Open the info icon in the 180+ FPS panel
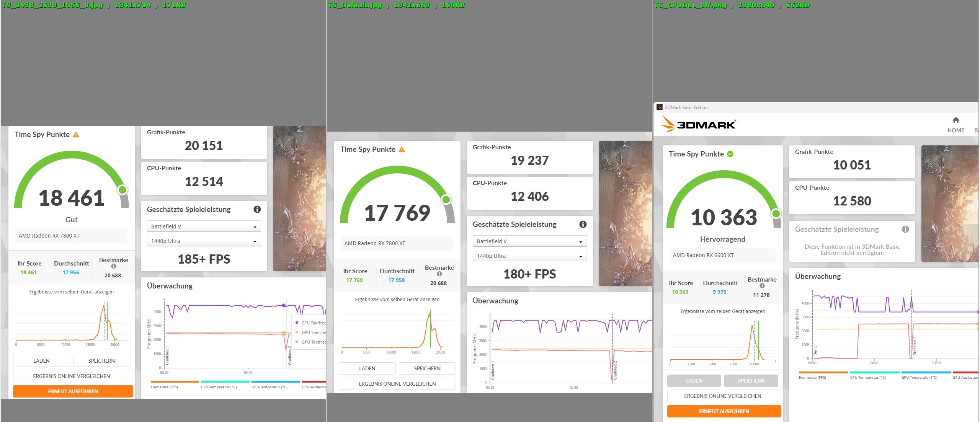Screen dimensions: 980x422 (583, 224)
